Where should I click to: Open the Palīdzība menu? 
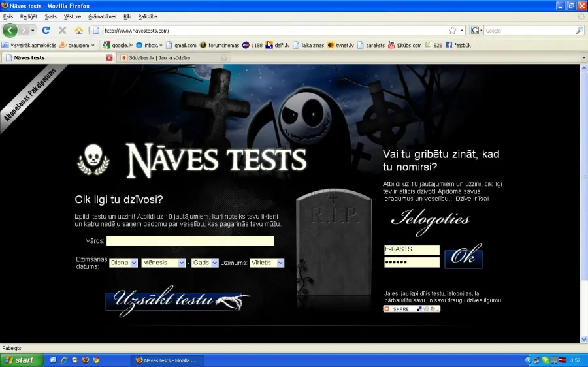click(x=148, y=16)
